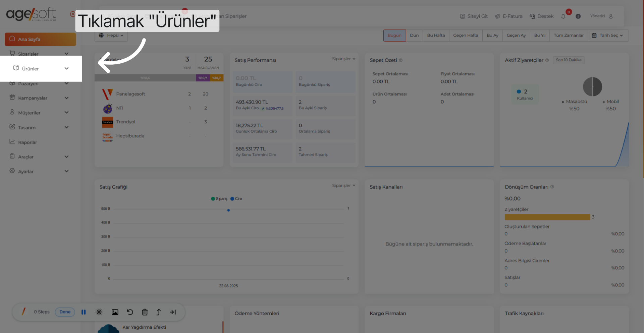
Task: Click the Son 10 Dakika badge
Action: (x=569, y=60)
